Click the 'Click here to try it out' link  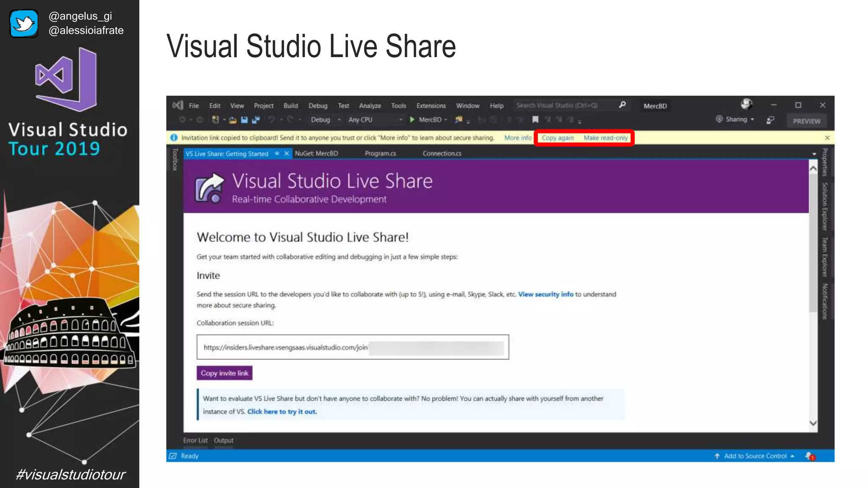[x=282, y=411]
